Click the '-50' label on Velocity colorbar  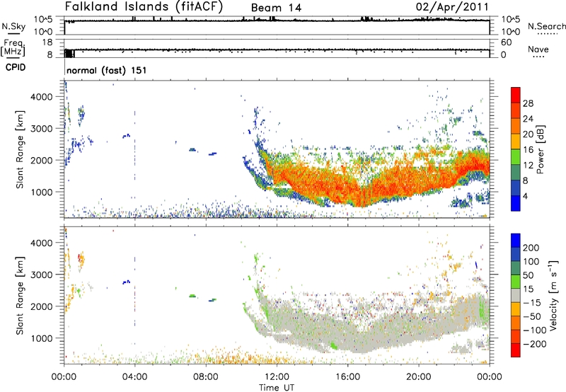532,316
